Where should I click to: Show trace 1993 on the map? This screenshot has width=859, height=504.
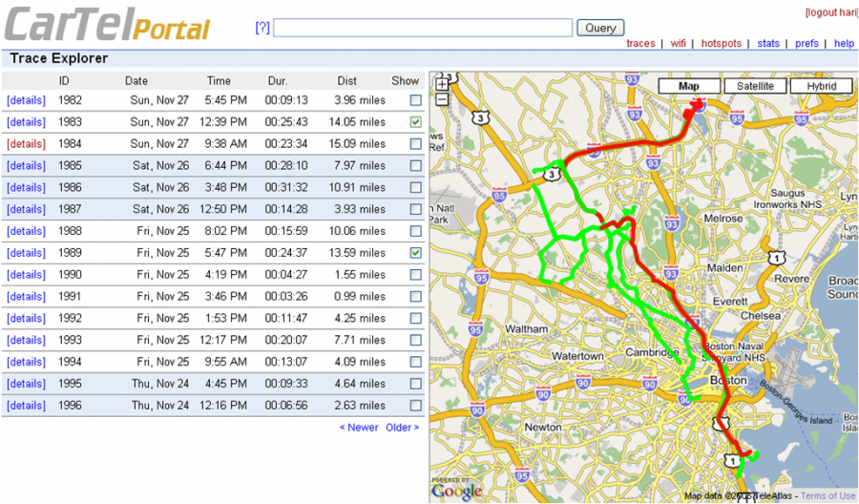tap(416, 340)
